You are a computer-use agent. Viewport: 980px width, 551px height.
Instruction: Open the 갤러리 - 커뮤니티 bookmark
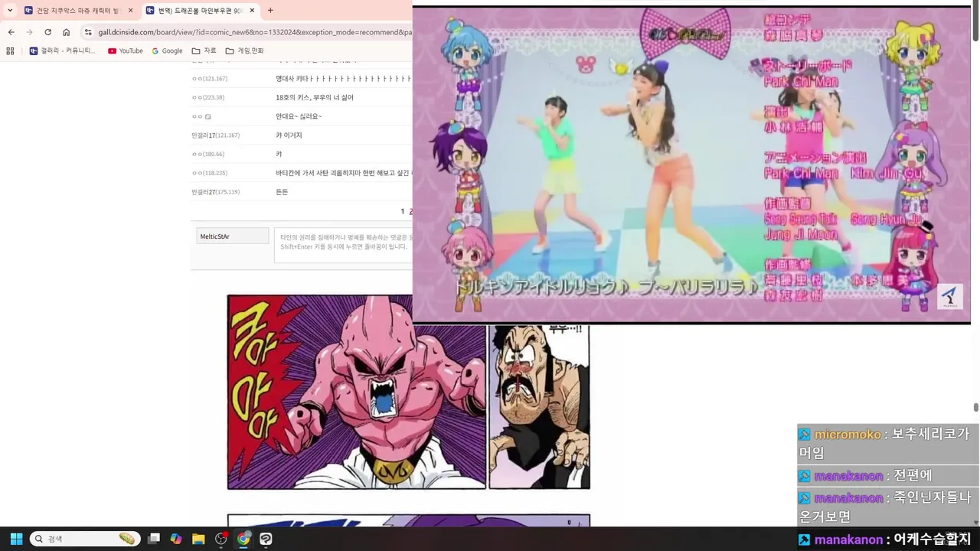point(62,51)
